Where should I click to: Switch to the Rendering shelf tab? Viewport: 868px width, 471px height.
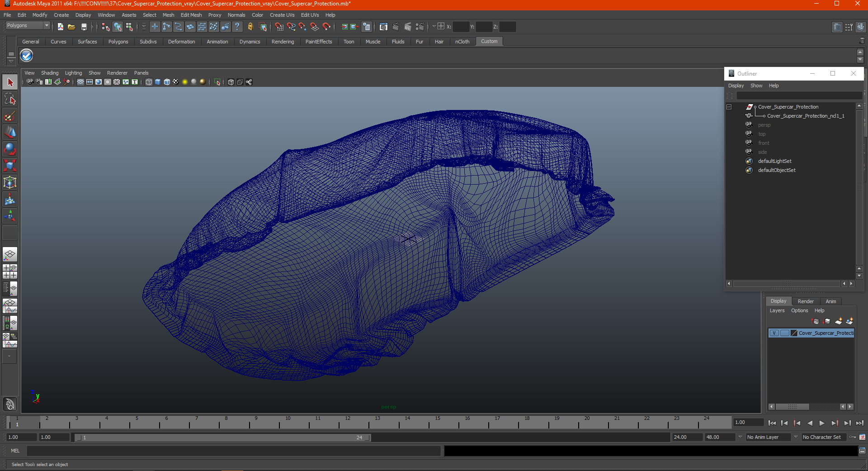[x=283, y=42]
